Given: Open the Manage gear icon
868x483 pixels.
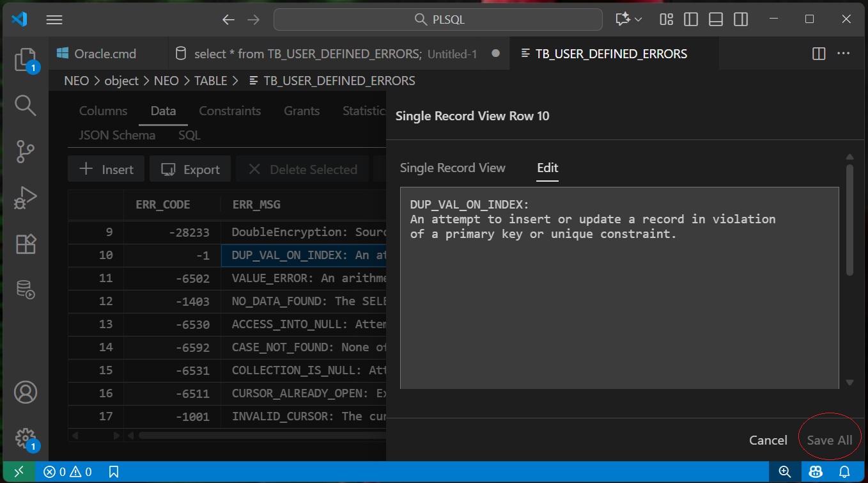Looking at the screenshot, I should coord(25,438).
